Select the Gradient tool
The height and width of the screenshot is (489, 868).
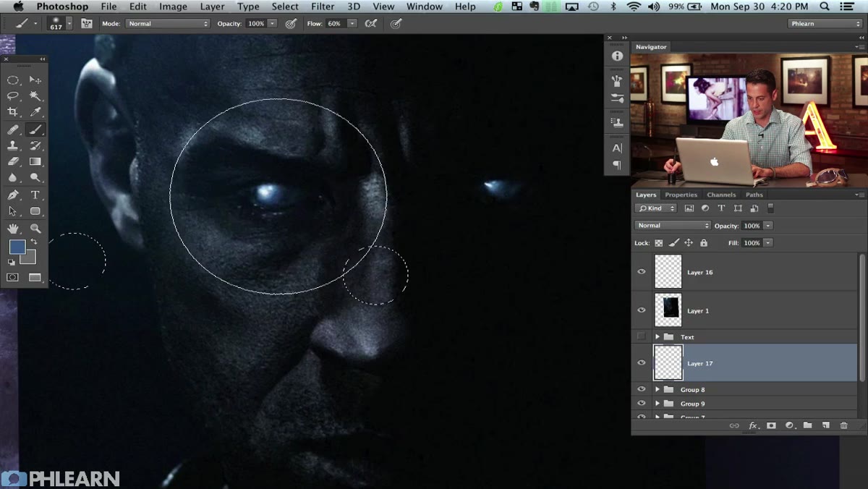pyautogui.click(x=35, y=161)
